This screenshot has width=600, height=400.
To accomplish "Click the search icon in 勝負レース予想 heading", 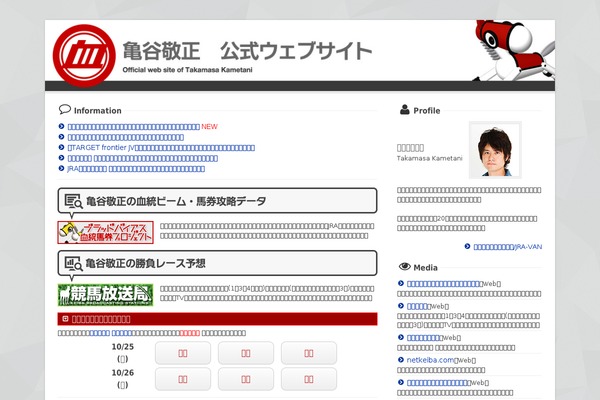I will pyautogui.click(x=73, y=264).
